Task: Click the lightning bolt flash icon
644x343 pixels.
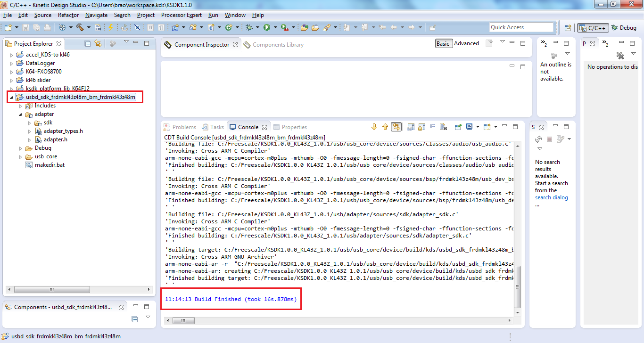Action: (x=111, y=27)
